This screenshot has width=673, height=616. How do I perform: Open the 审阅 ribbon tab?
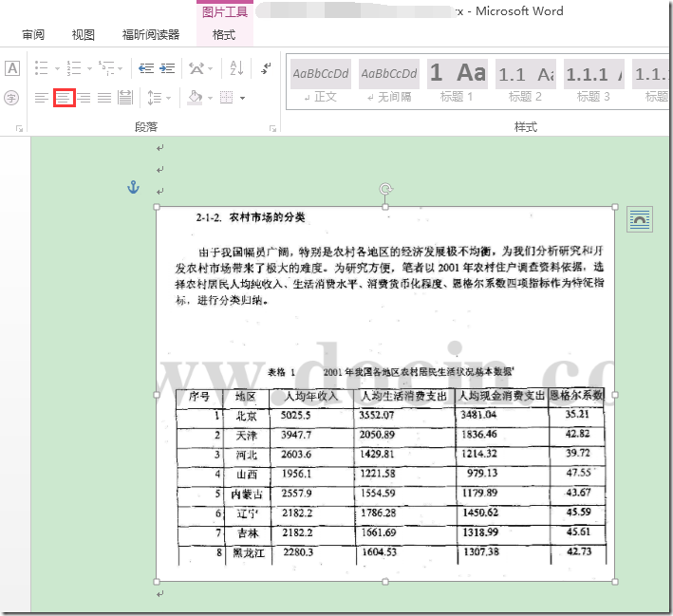tap(33, 35)
